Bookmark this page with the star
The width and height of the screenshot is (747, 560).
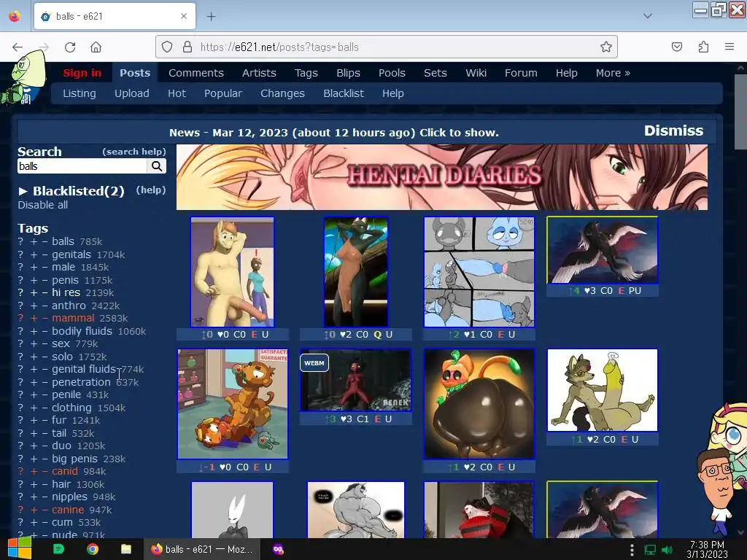coord(606,47)
